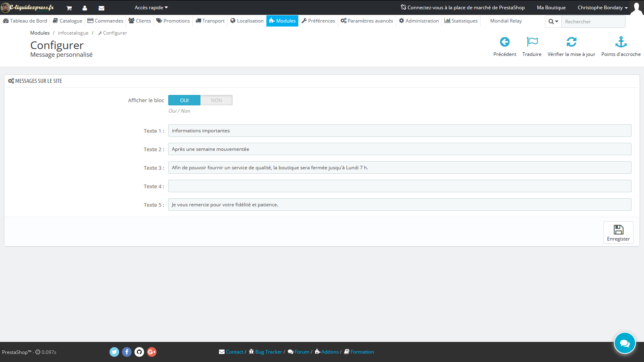Expand the Accès rapide dropdown
This screenshot has height=362, width=644.
coord(151,8)
